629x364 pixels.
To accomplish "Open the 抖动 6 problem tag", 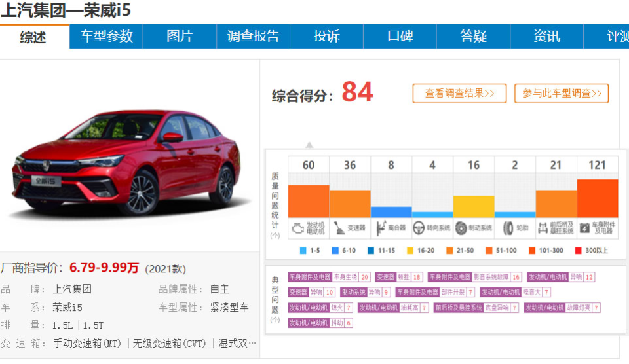I will coord(320,323).
